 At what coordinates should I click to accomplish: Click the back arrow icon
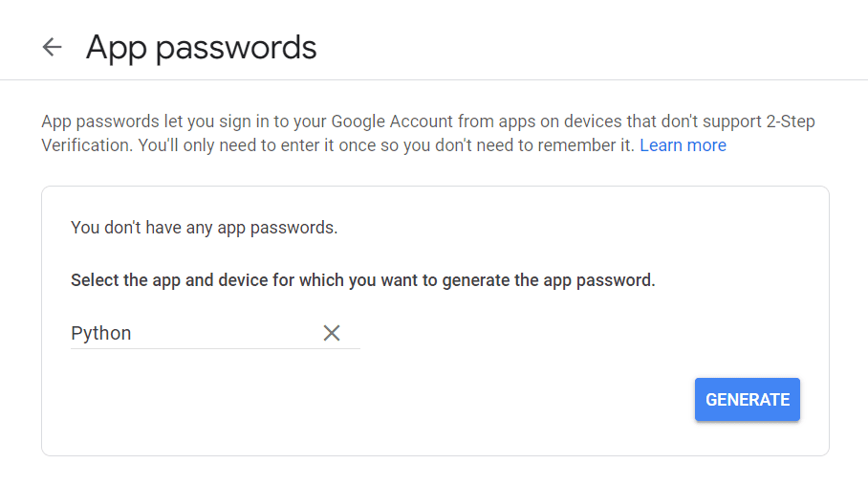(52, 47)
